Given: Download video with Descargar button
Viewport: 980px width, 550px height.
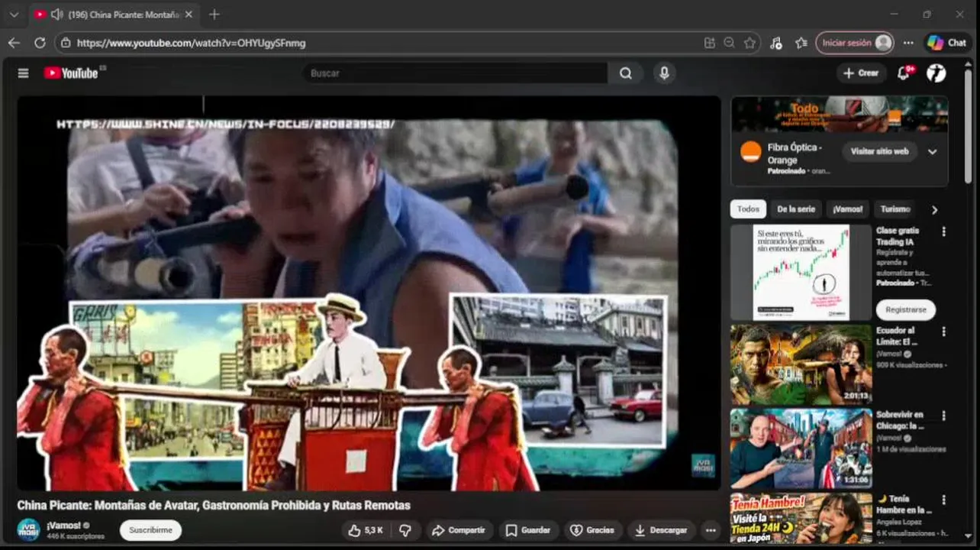Looking at the screenshot, I should click(661, 530).
